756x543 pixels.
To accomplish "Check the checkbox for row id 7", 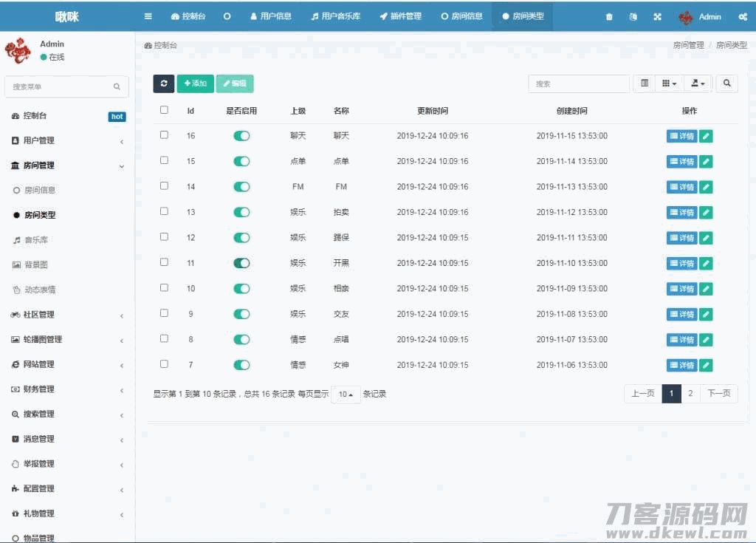I will [x=164, y=364].
